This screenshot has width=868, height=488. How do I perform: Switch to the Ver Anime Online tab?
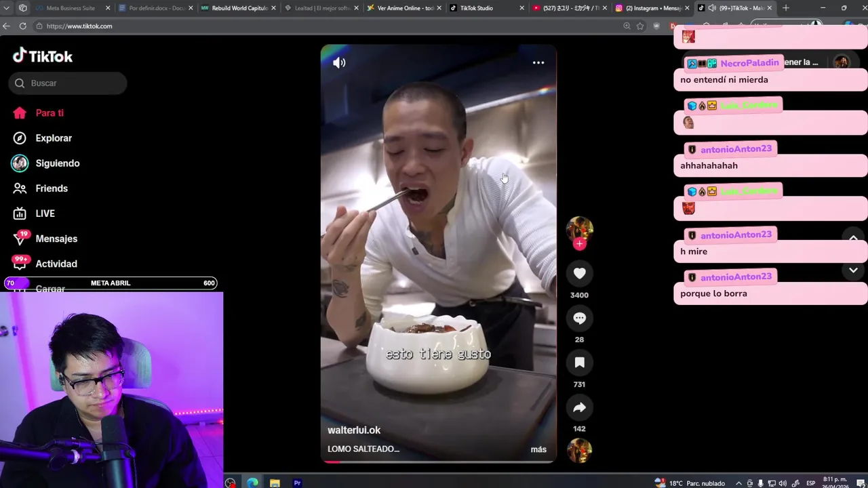(x=403, y=8)
